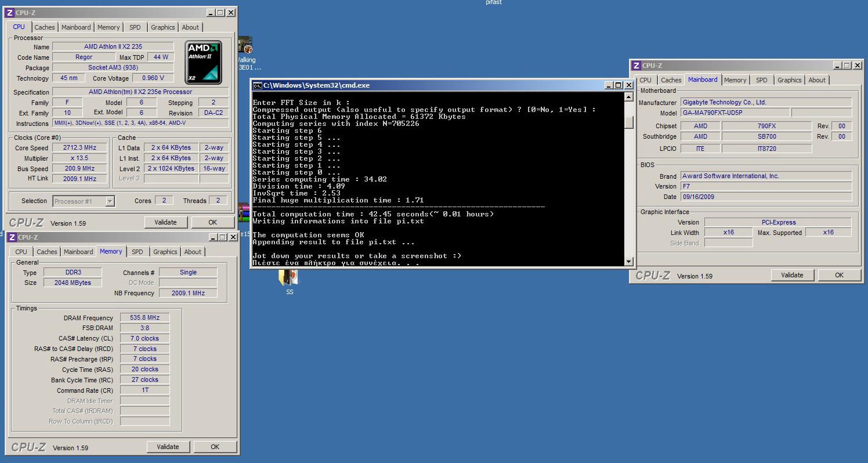Click the Manufacturer field Gigabyte Technology Co., Ltd.
This screenshot has width=868, height=463.
tap(766, 102)
